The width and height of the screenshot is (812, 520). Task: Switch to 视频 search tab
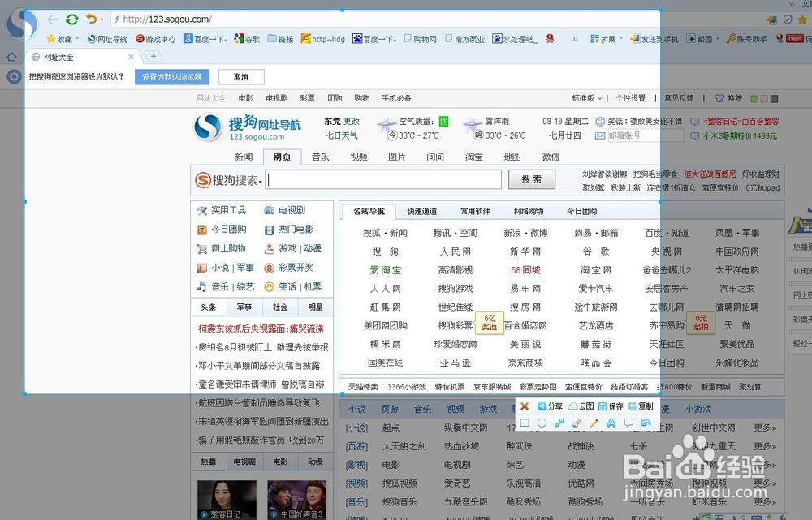pyautogui.click(x=359, y=157)
